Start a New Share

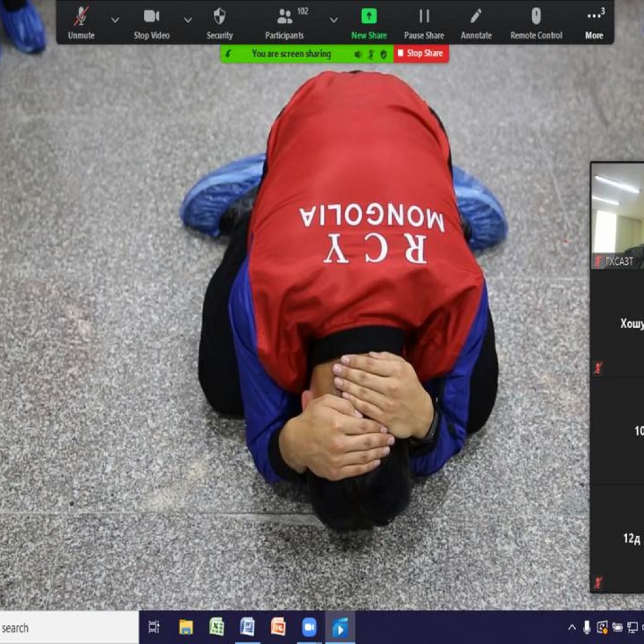369,23
